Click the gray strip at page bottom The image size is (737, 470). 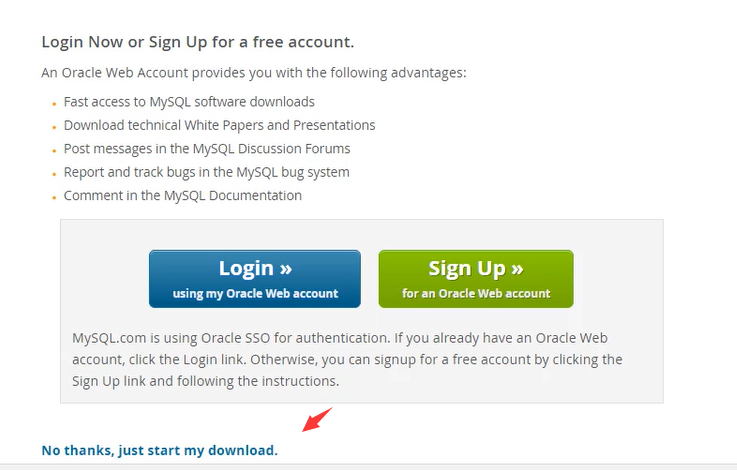coord(368,467)
